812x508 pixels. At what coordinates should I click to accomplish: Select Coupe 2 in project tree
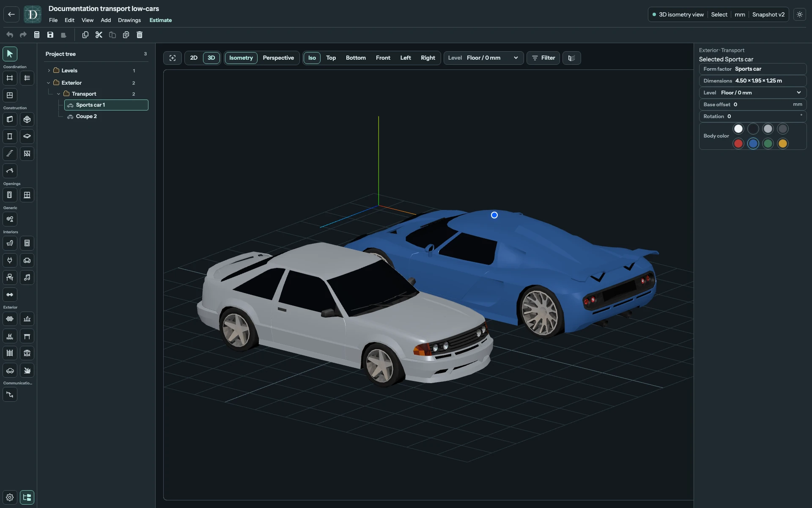86,116
